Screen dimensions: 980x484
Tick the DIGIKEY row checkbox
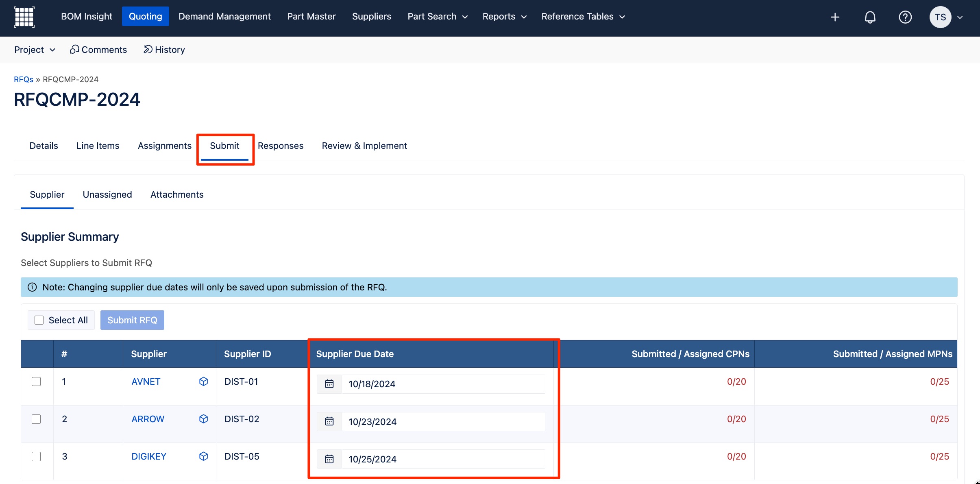point(36,456)
